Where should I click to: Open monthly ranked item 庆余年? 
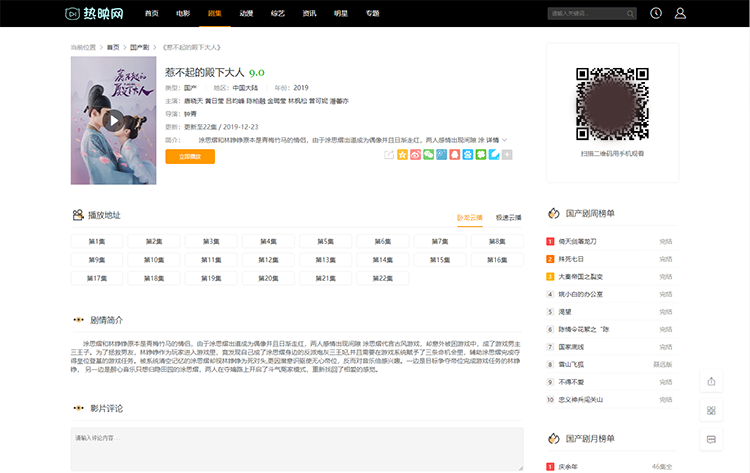point(568,467)
